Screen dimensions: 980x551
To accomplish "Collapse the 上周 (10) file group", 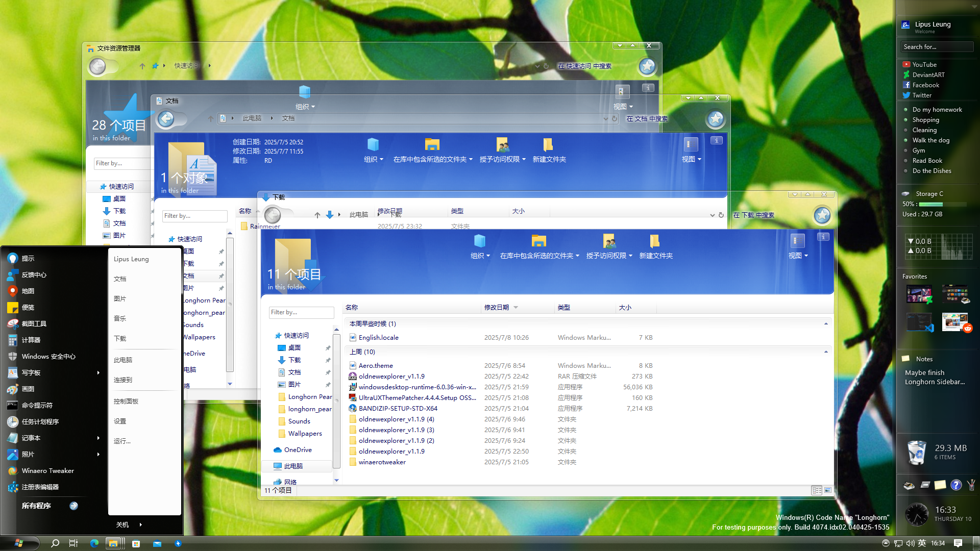I will (x=826, y=352).
